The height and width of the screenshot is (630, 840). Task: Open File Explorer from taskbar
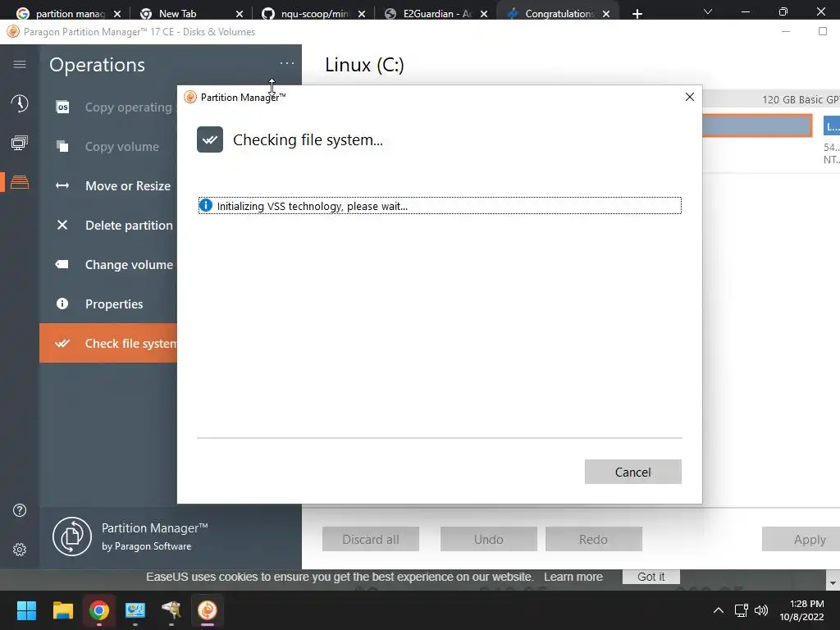(x=62, y=610)
